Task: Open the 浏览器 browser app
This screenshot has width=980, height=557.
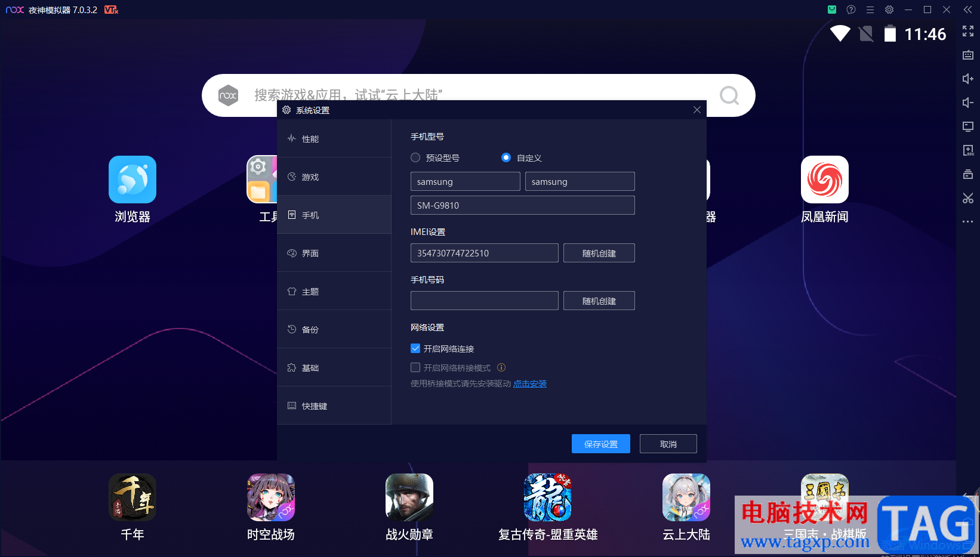Action: (x=132, y=180)
